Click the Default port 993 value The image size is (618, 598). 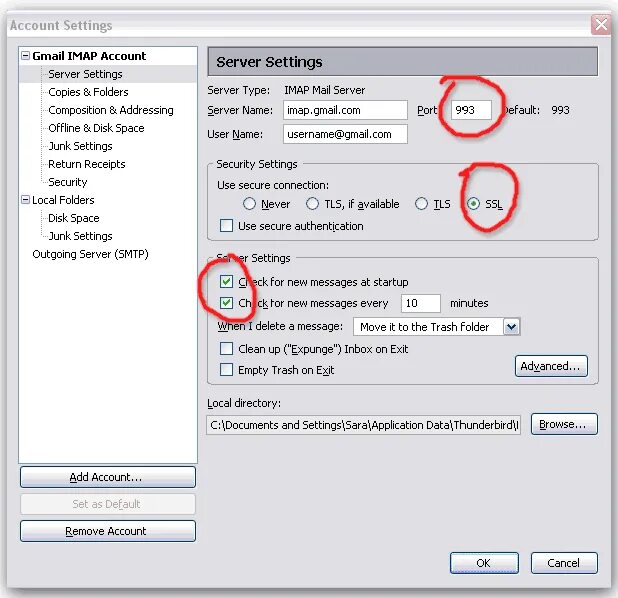coord(560,110)
